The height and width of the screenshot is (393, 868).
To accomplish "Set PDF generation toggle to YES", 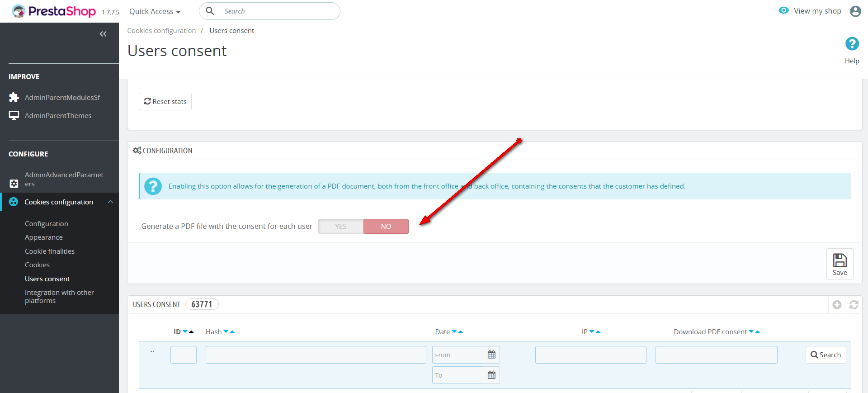I will tap(341, 226).
